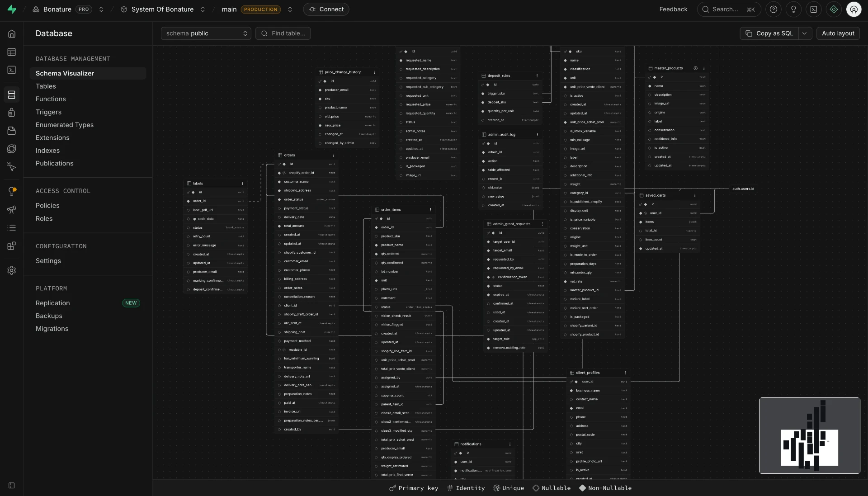This screenshot has height=496, width=868.
Task: Open options menu for master_products table
Action: [x=704, y=68]
